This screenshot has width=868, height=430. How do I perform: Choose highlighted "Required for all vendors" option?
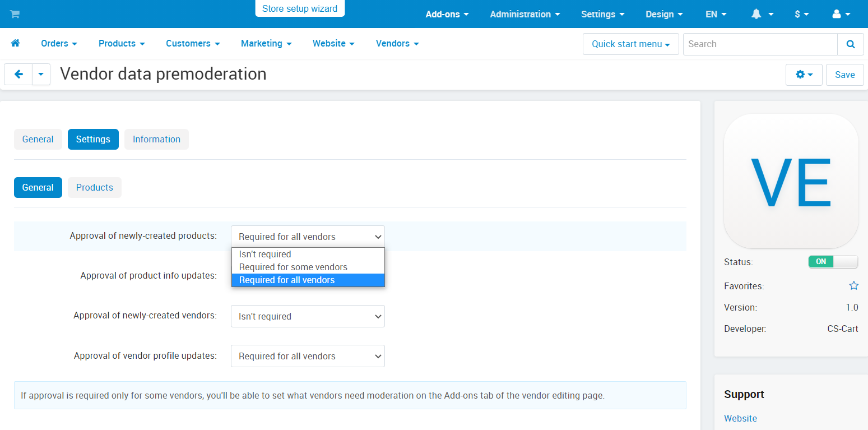click(308, 280)
